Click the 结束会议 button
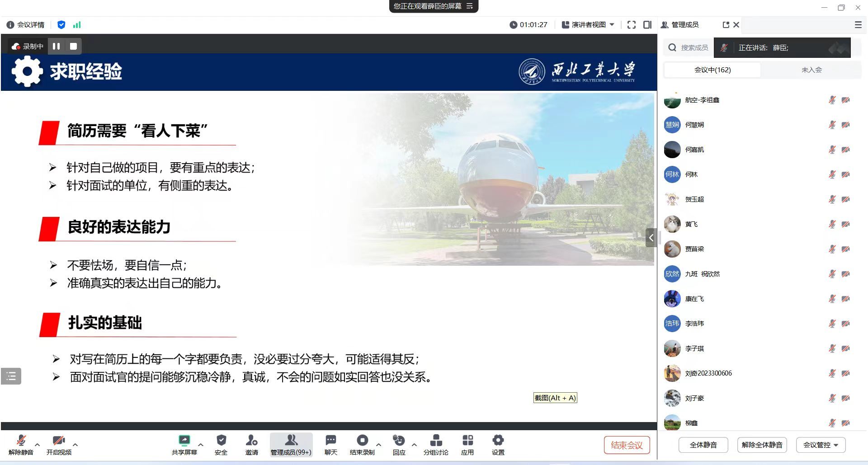Viewport: 868px width, 465px height. [x=627, y=445]
